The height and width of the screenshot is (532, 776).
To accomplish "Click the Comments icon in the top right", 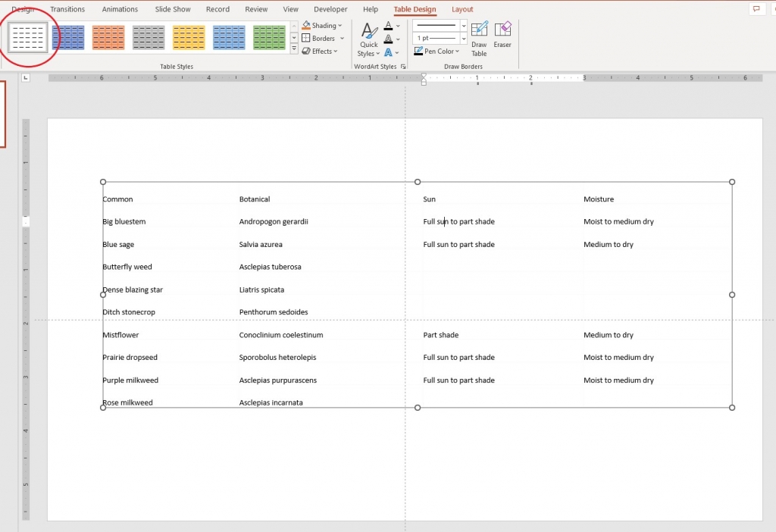I will (x=758, y=8).
